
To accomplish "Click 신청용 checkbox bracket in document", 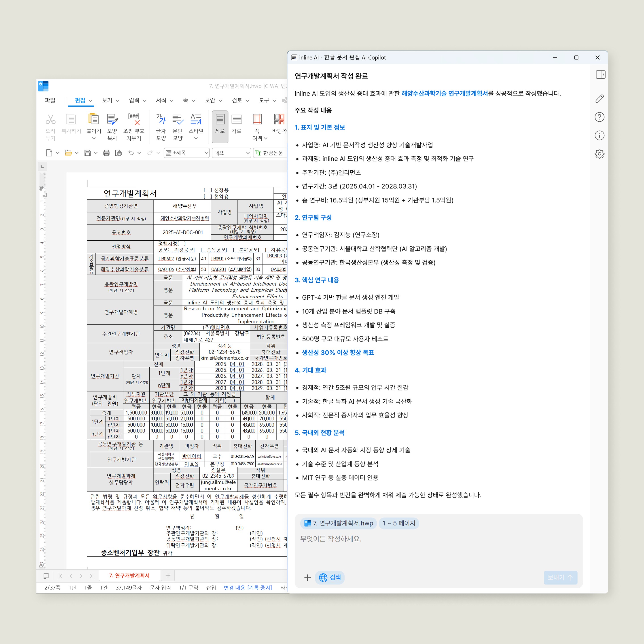I will [208, 190].
